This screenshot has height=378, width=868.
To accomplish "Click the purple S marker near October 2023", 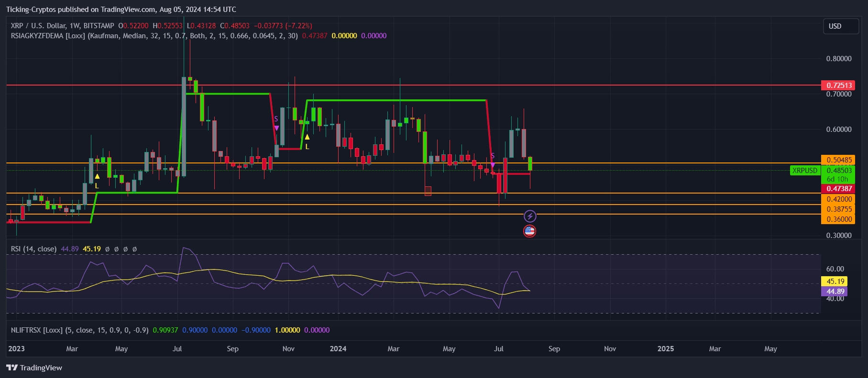I will (x=276, y=123).
